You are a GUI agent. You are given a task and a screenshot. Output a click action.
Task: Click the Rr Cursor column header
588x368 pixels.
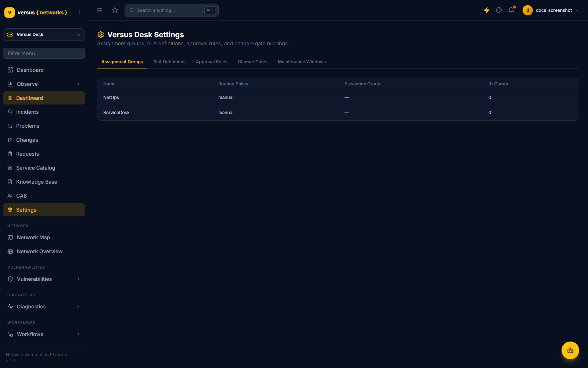pos(498,84)
